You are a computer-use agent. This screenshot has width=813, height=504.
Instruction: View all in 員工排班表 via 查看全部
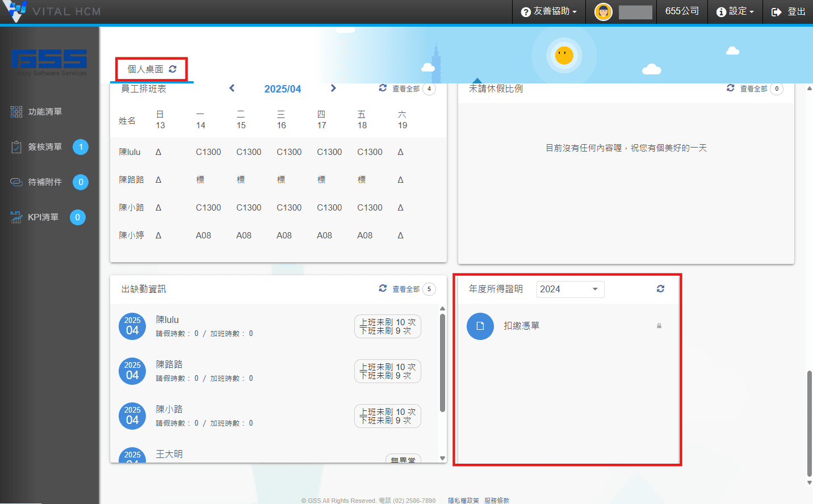pyautogui.click(x=406, y=89)
